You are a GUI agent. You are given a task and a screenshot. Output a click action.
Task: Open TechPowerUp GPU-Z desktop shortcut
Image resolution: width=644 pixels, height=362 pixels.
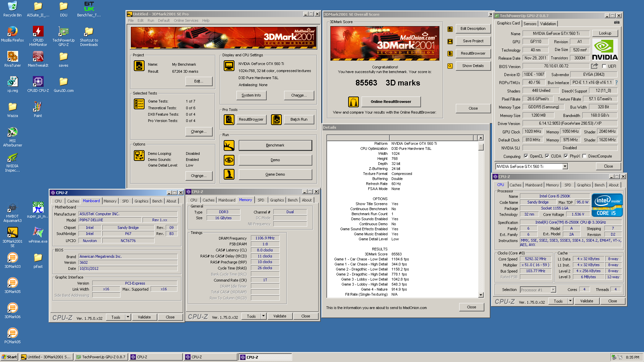point(63,36)
